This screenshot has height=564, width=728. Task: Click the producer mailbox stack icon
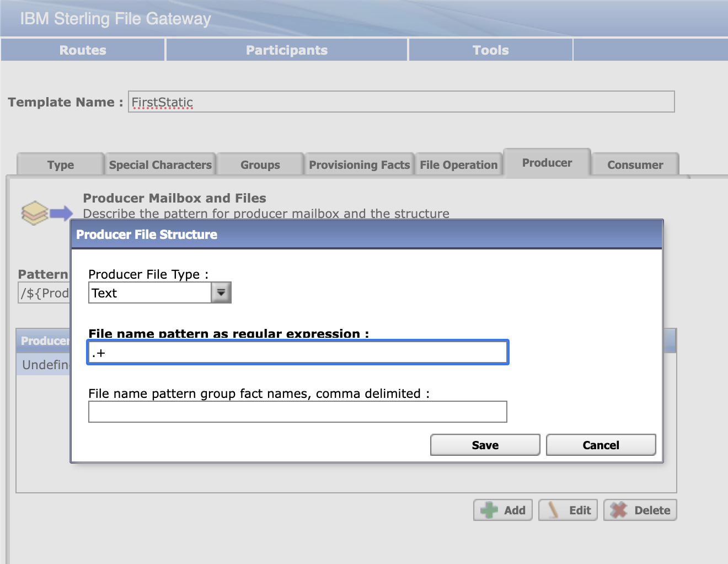click(47, 213)
